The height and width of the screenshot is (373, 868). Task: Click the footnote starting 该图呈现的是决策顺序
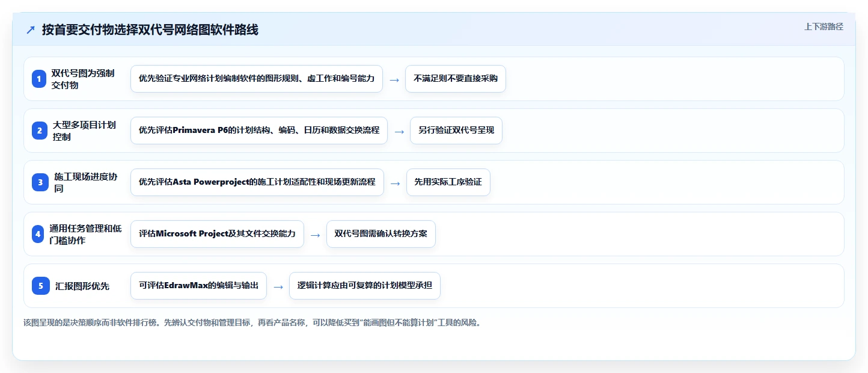252,323
